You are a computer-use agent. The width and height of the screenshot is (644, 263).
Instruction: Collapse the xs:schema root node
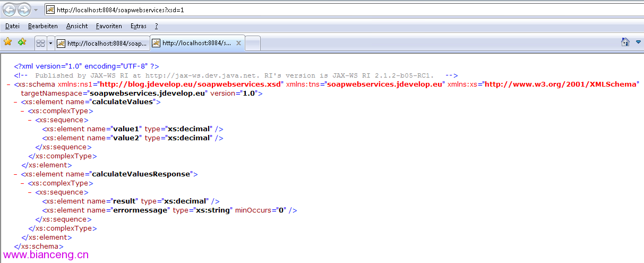tap(10, 84)
